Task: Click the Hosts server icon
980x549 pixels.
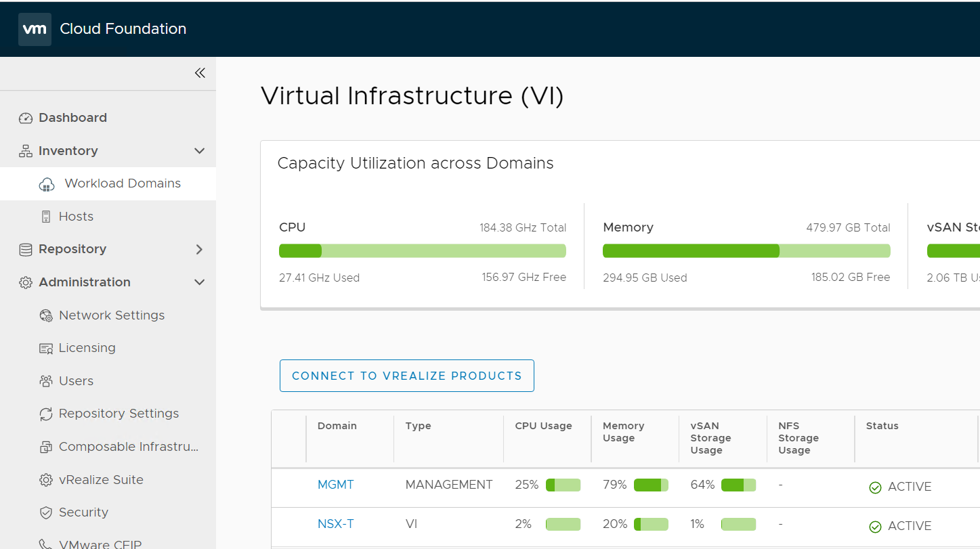Action: 46,217
